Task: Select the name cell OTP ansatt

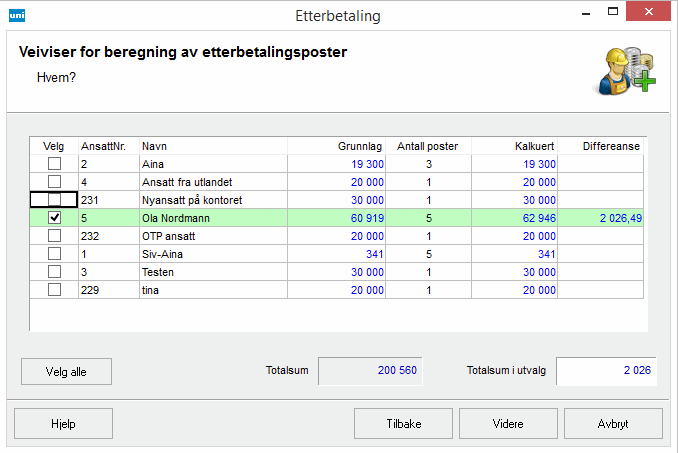Action: click(214, 236)
